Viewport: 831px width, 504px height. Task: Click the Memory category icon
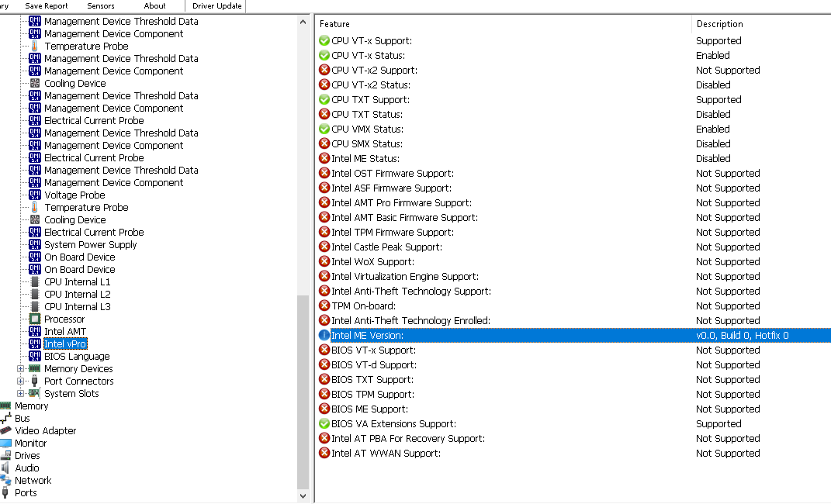6,406
